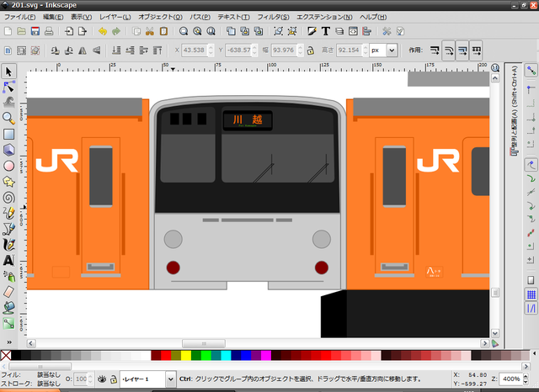Open the レイヤー(L) menu

[115, 17]
